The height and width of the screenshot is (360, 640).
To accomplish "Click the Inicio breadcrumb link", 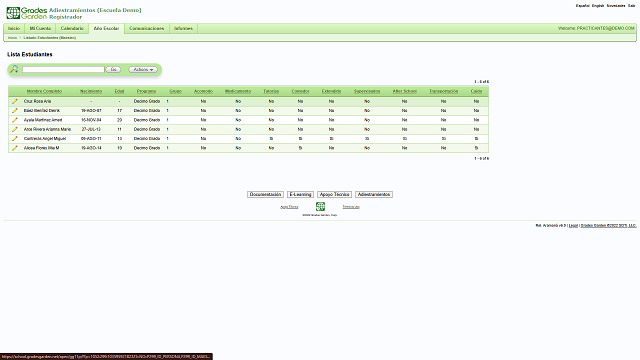I will [13, 38].
